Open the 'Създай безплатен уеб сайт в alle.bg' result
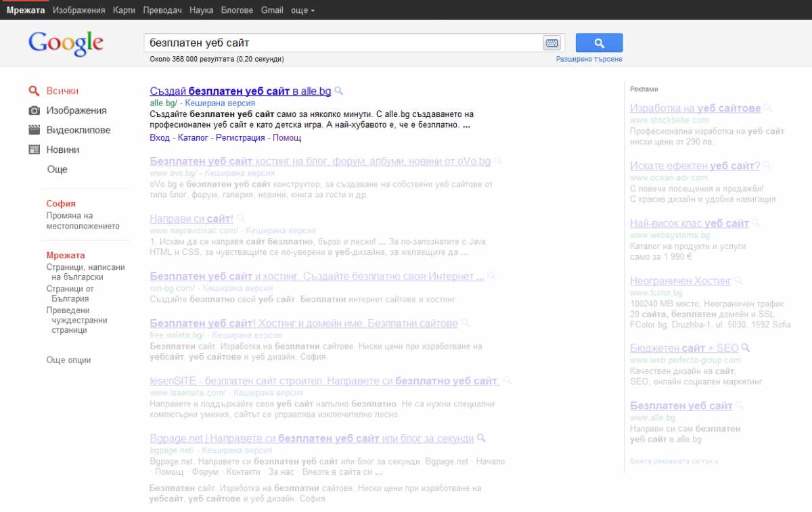Viewport: 812px width, 512px height. (x=241, y=90)
